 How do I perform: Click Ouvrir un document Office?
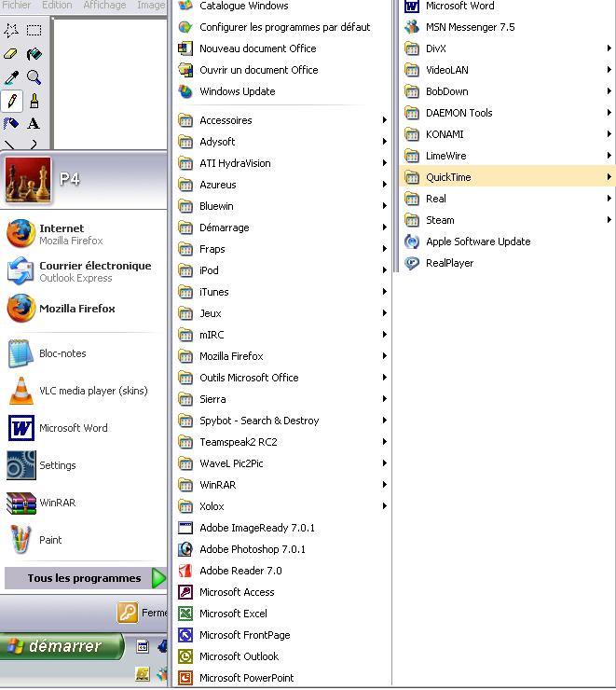coord(281,70)
